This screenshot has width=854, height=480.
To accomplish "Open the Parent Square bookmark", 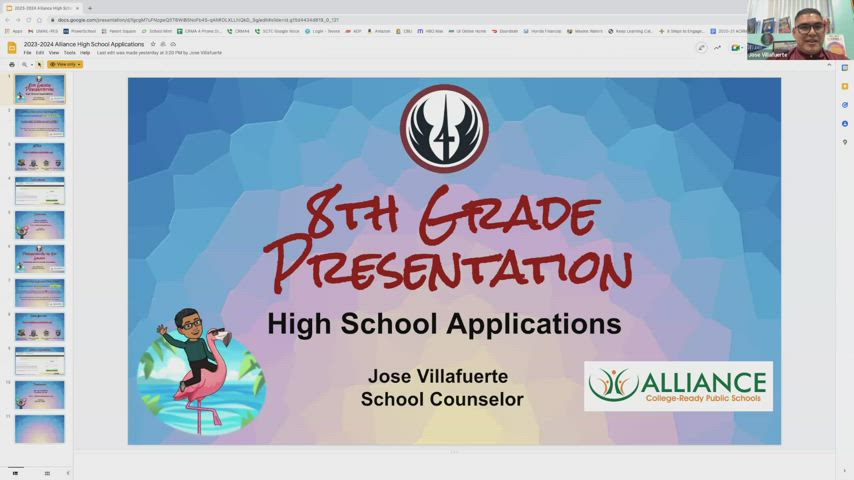I will click(119, 31).
